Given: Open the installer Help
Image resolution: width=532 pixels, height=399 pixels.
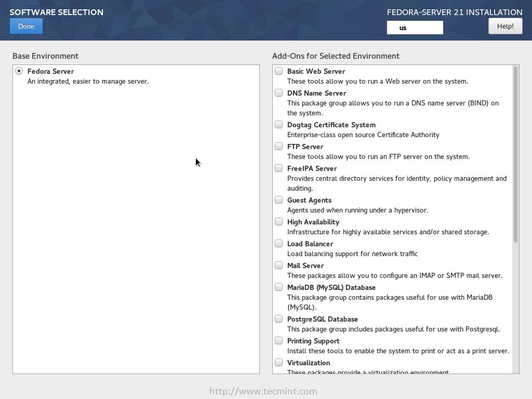Looking at the screenshot, I should click(x=505, y=26).
